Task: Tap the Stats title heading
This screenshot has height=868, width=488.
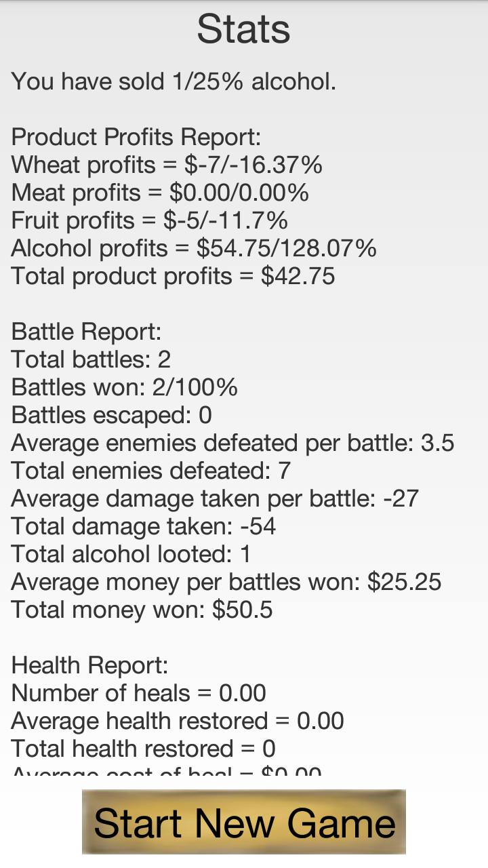Action: coord(243,29)
